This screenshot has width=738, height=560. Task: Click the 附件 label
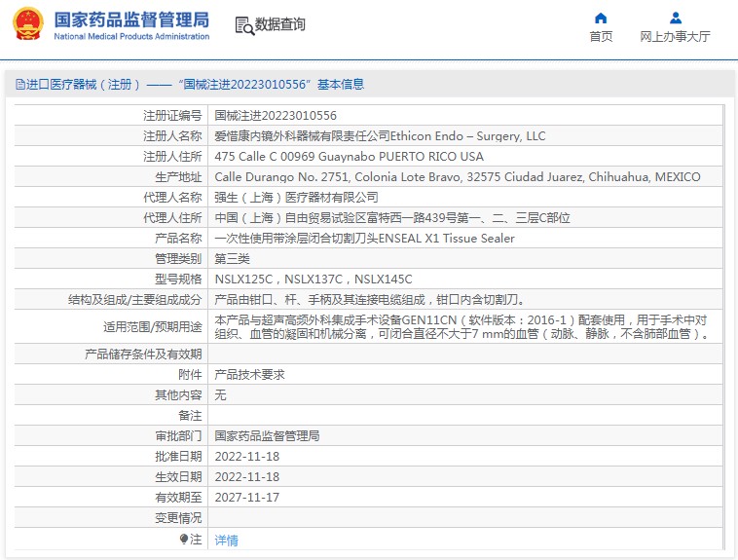point(190,375)
